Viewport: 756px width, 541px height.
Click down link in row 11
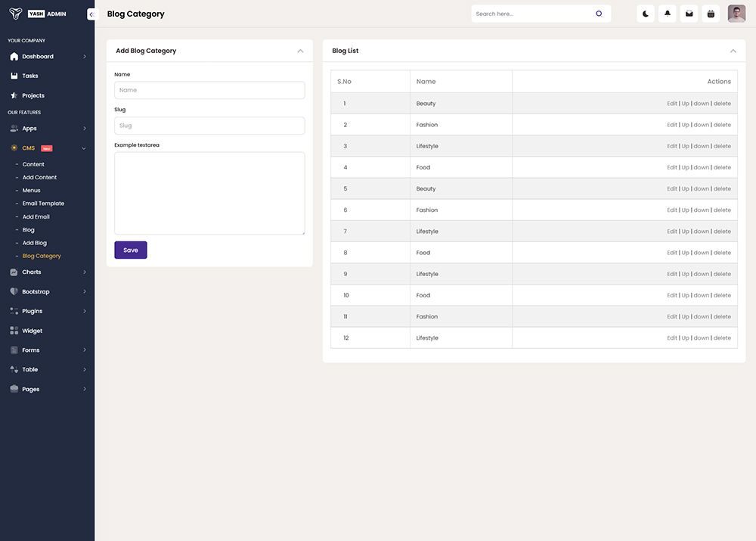click(x=702, y=316)
